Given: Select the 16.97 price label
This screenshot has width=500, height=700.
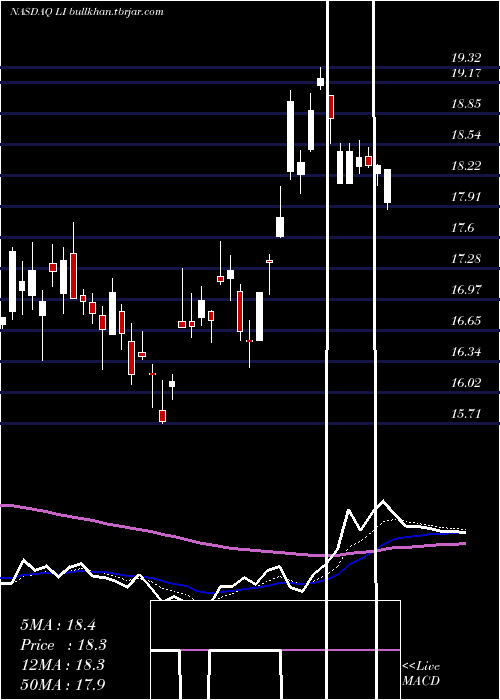Looking at the screenshot, I should click(x=466, y=289).
